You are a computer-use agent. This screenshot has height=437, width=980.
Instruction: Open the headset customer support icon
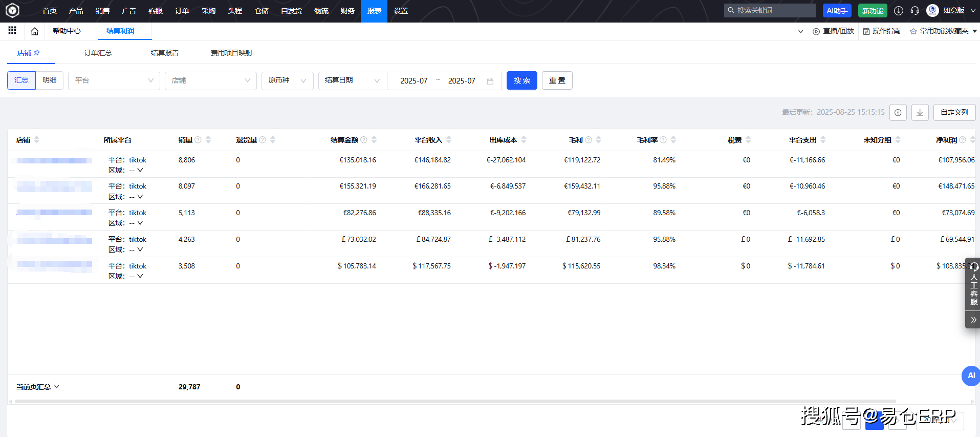(x=915, y=11)
